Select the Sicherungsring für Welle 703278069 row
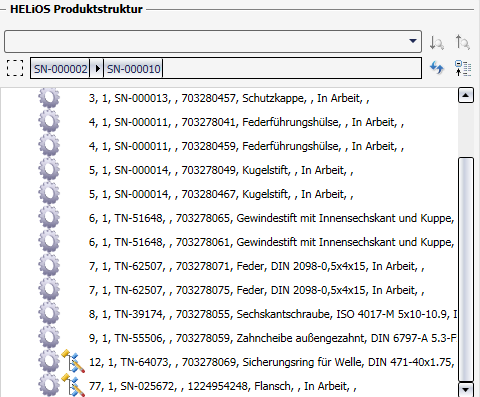Screen dimensions: 480x397 272,362
